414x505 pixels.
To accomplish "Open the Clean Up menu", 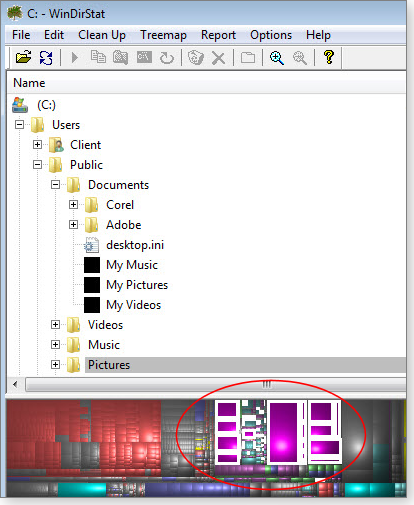I will pyautogui.click(x=102, y=35).
